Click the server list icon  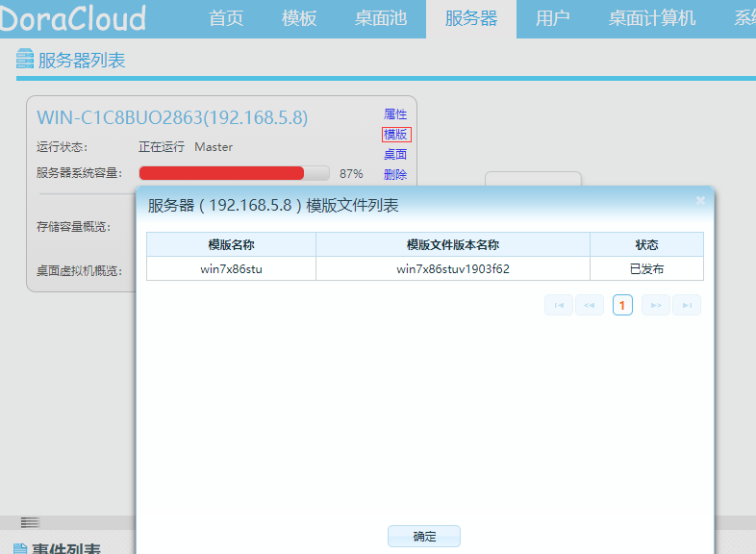[x=25, y=59]
